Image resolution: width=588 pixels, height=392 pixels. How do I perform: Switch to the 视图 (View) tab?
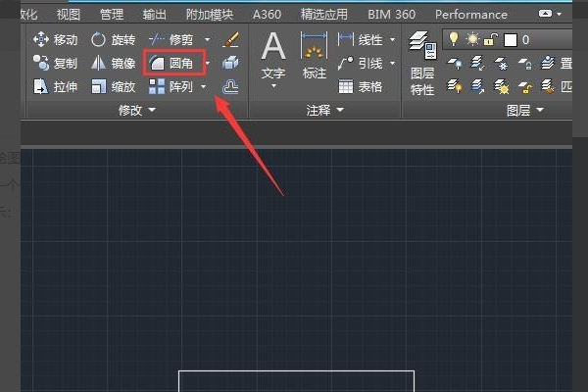pos(69,15)
